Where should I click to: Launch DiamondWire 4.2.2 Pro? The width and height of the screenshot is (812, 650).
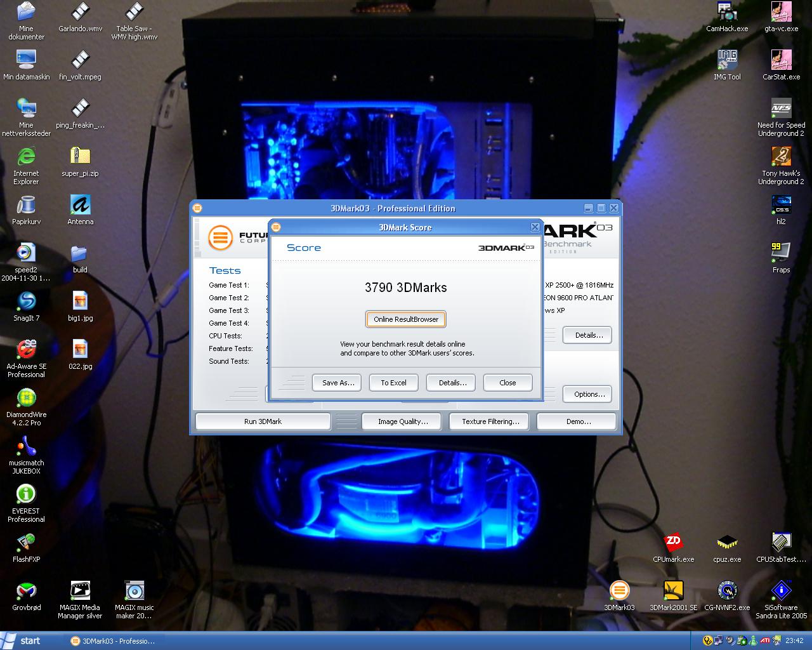(26, 398)
